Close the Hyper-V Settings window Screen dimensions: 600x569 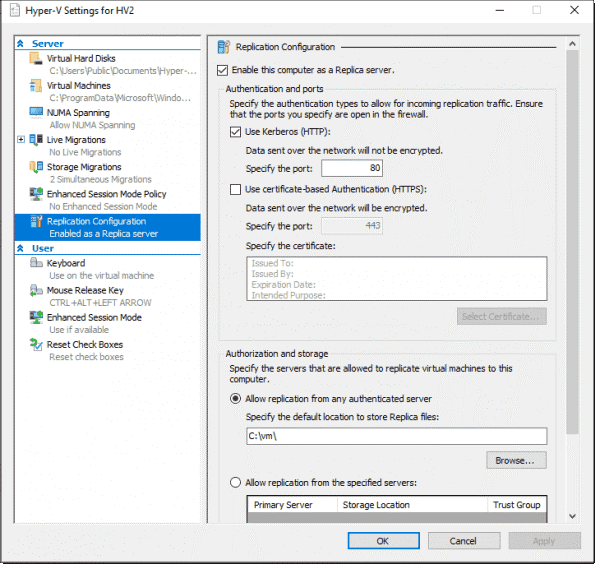574,10
